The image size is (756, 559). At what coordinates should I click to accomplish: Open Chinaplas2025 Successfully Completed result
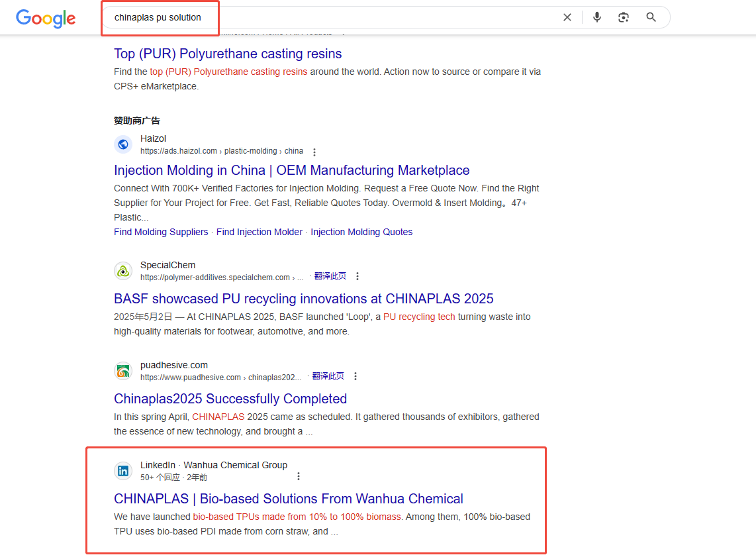(x=230, y=399)
